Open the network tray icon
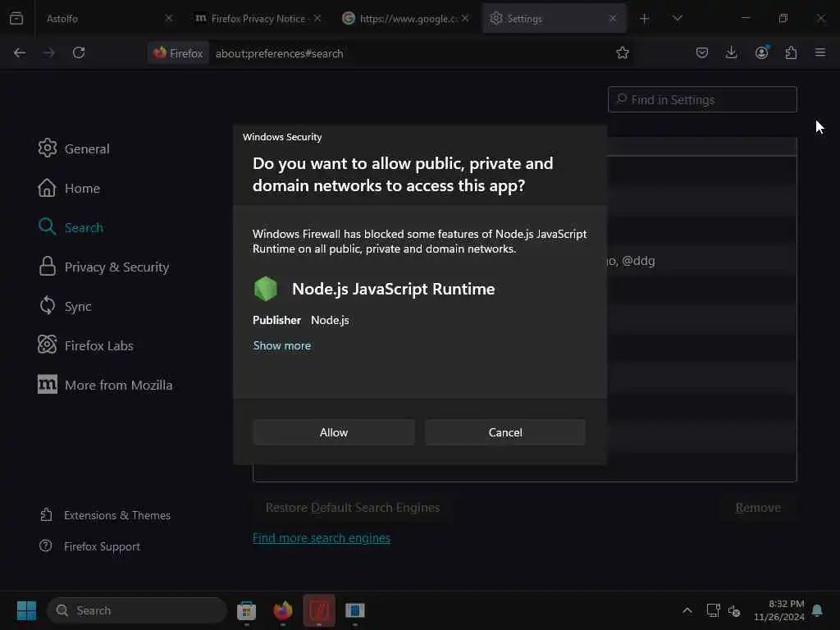This screenshot has width=840, height=630. (714, 610)
